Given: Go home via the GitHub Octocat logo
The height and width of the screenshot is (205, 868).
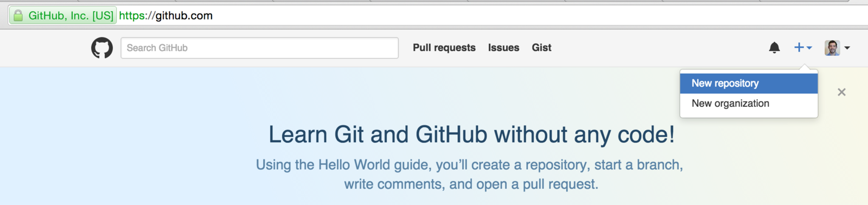Looking at the screenshot, I should click(x=102, y=48).
